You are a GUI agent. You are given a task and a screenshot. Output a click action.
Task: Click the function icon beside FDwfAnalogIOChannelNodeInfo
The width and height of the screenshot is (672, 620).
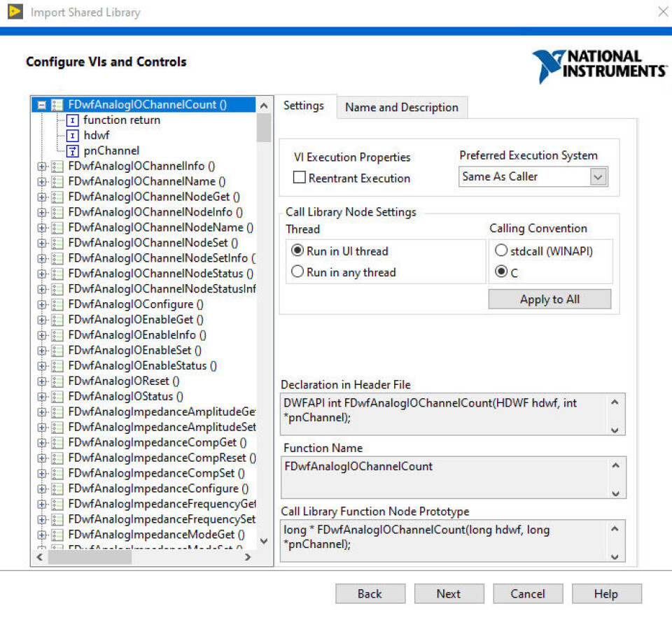(57, 213)
